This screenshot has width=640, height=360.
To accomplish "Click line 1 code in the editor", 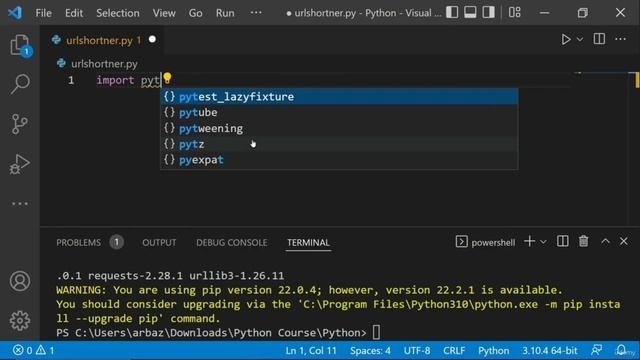I will click(x=128, y=80).
